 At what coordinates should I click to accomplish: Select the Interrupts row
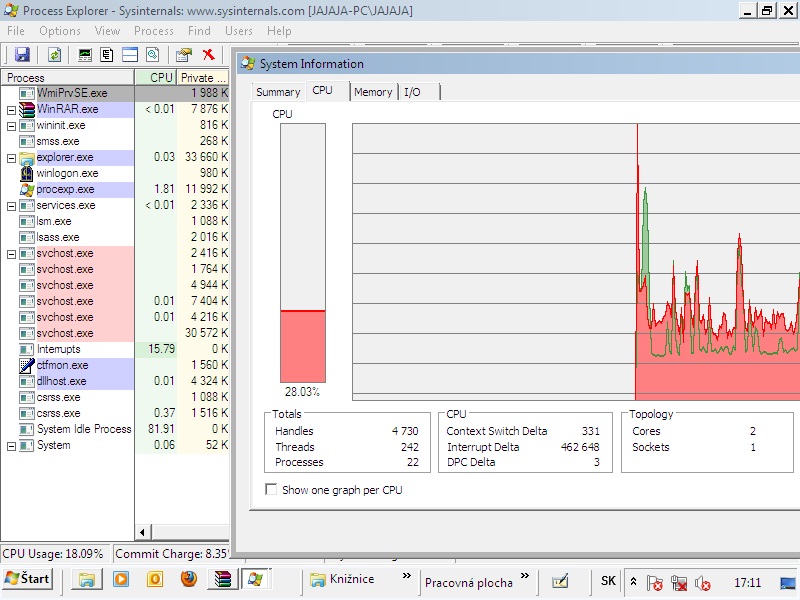point(115,349)
